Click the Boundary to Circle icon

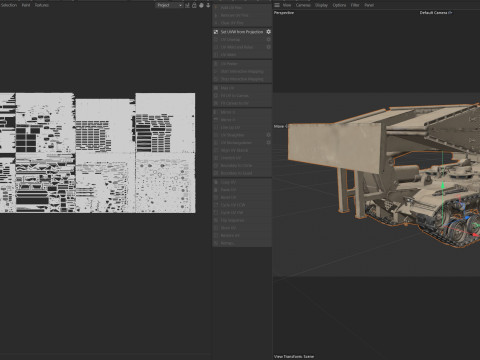(216, 166)
